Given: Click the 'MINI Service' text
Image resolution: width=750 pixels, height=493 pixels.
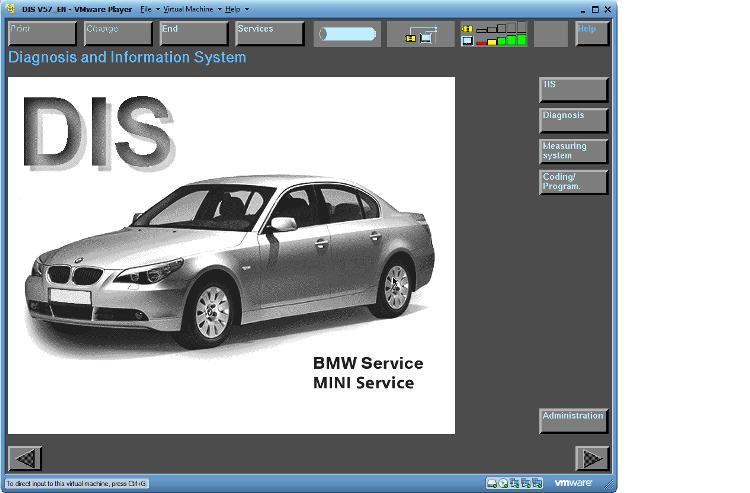Looking at the screenshot, I should 364,383.
